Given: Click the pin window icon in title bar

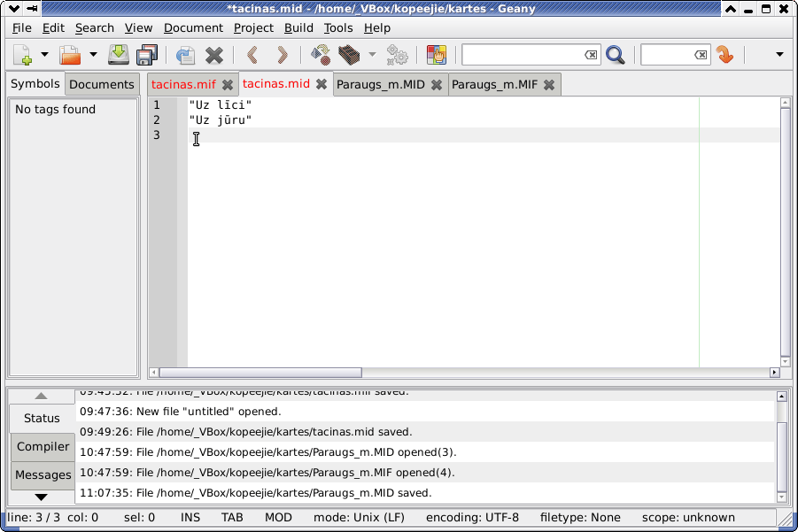Looking at the screenshot, I should point(32,9).
